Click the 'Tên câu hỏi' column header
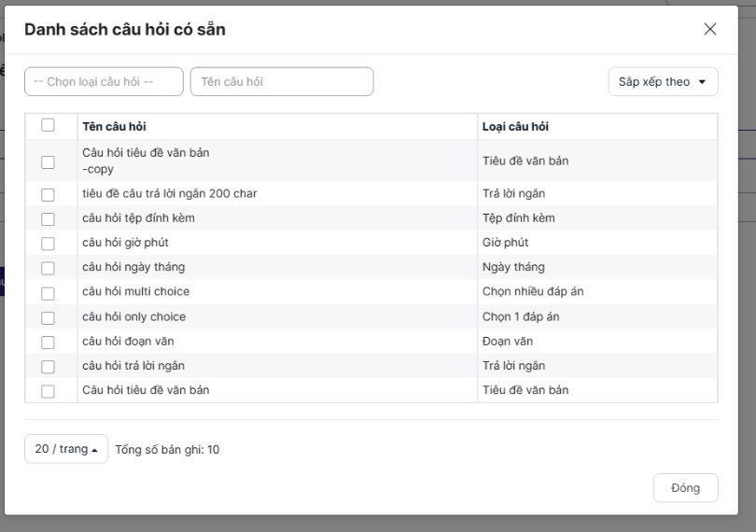 pyautogui.click(x=114, y=127)
